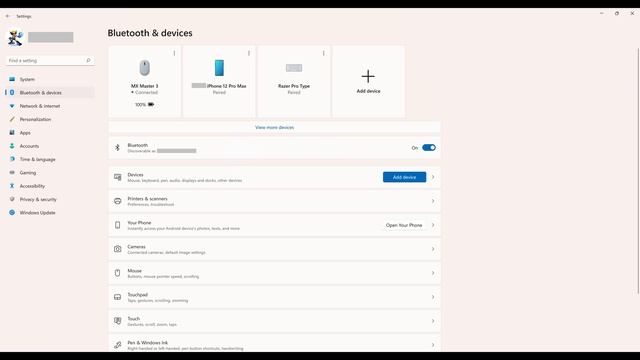Select Bluetooth & devices in sidebar
The image size is (640, 360).
[x=50, y=93]
